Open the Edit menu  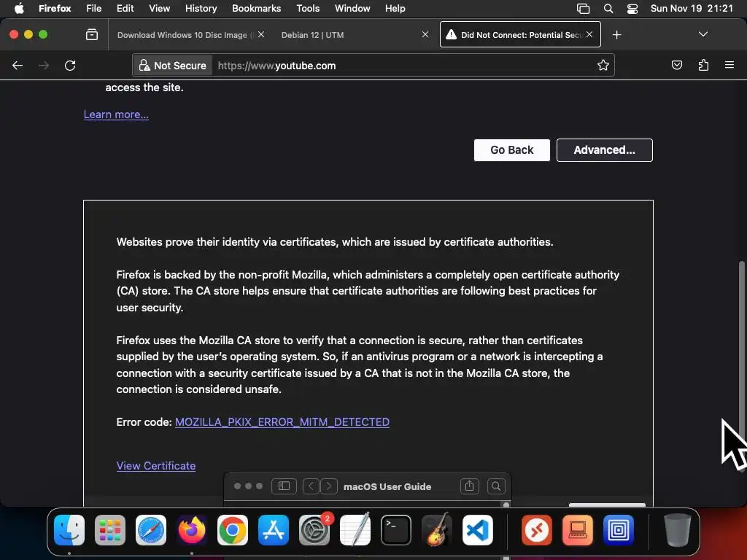(125, 8)
